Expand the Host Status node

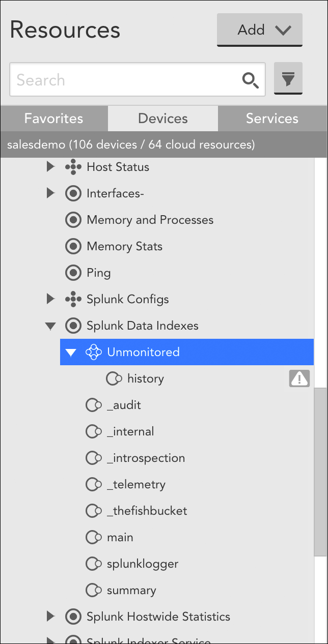[x=50, y=166]
